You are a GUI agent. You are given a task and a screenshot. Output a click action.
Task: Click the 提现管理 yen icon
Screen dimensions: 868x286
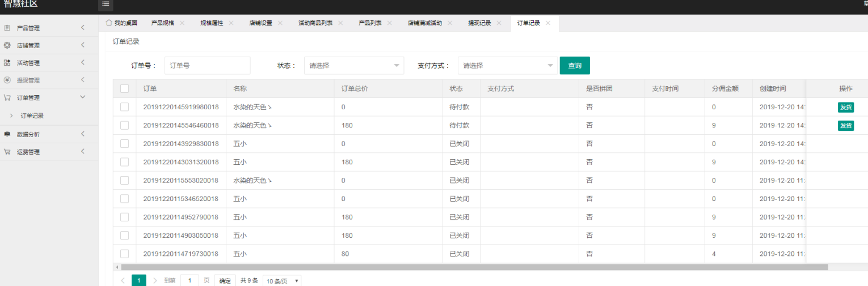[7, 80]
